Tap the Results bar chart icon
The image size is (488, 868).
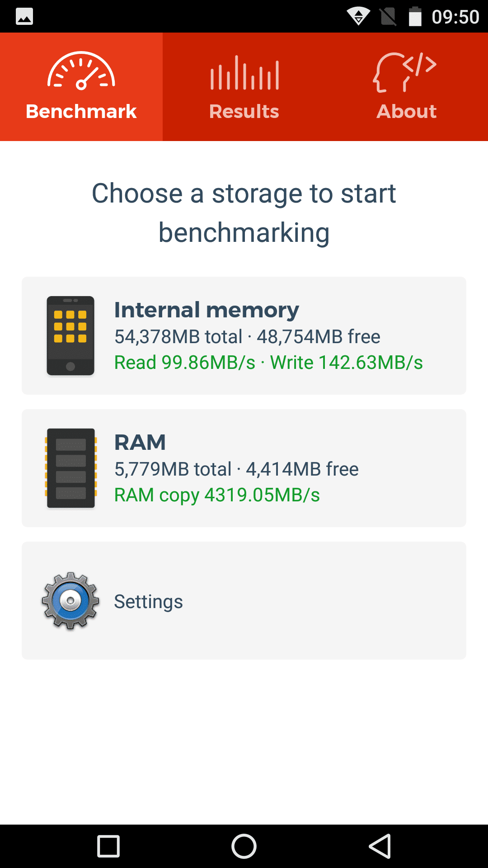pos(244,72)
